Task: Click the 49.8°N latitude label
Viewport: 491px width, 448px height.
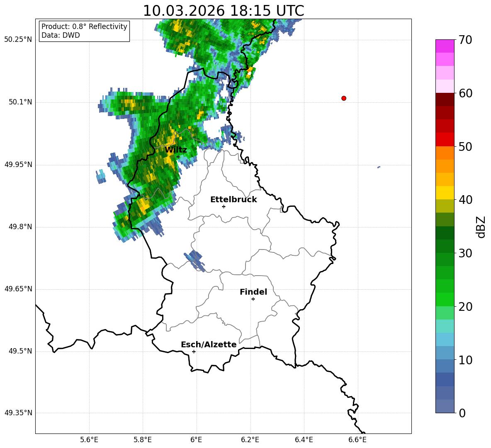Action: pyautogui.click(x=20, y=227)
